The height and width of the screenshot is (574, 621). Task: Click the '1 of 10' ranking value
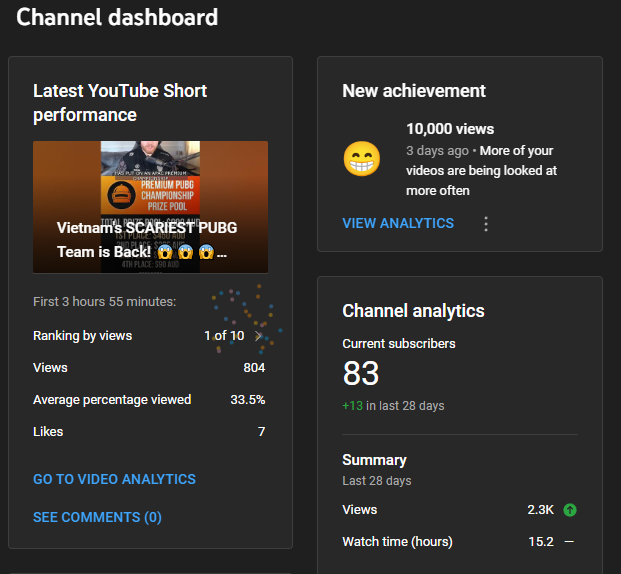coord(224,336)
